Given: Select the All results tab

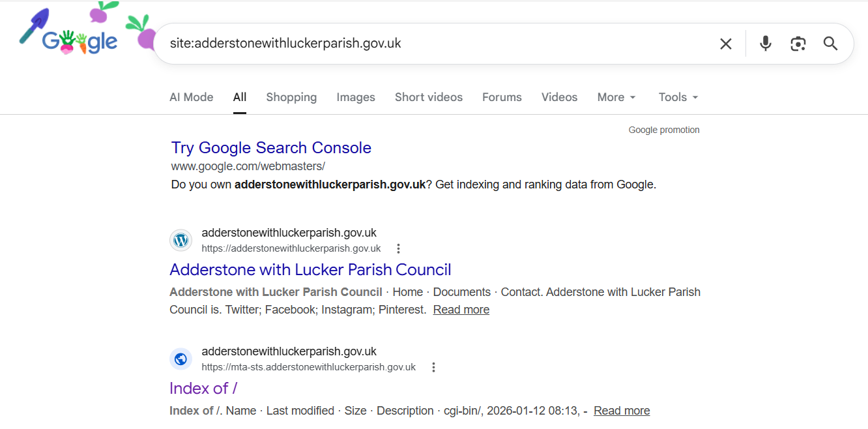Looking at the screenshot, I should coord(240,97).
